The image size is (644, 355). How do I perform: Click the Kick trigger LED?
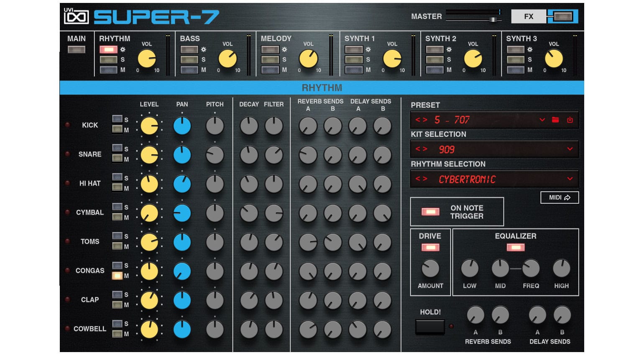[67, 125]
